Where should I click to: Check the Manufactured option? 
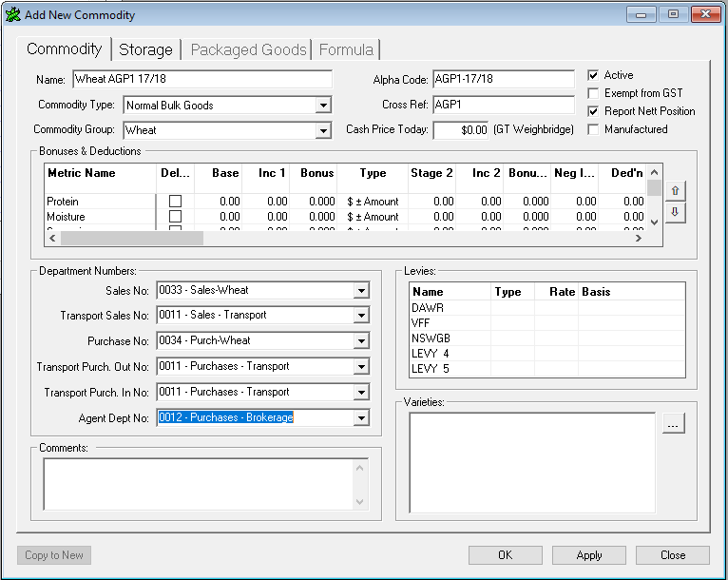[x=593, y=129]
